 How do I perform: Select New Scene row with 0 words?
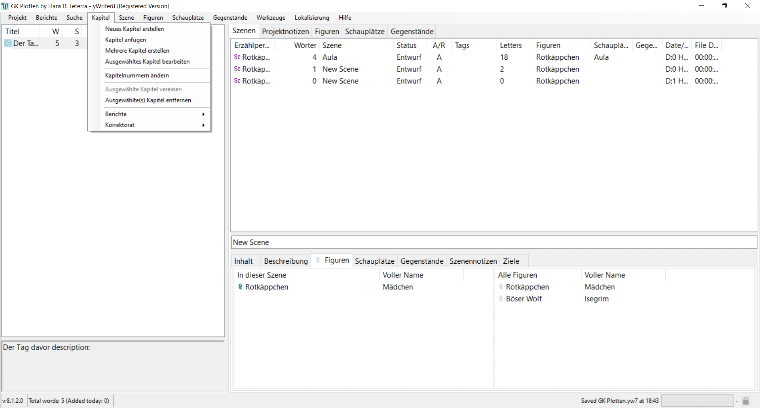[x=477, y=81]
